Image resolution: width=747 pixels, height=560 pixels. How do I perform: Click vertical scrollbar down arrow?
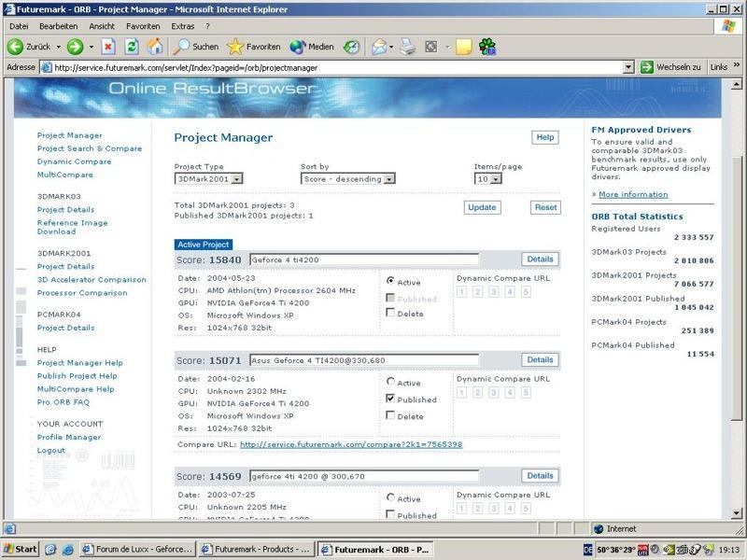pos(737,513)
